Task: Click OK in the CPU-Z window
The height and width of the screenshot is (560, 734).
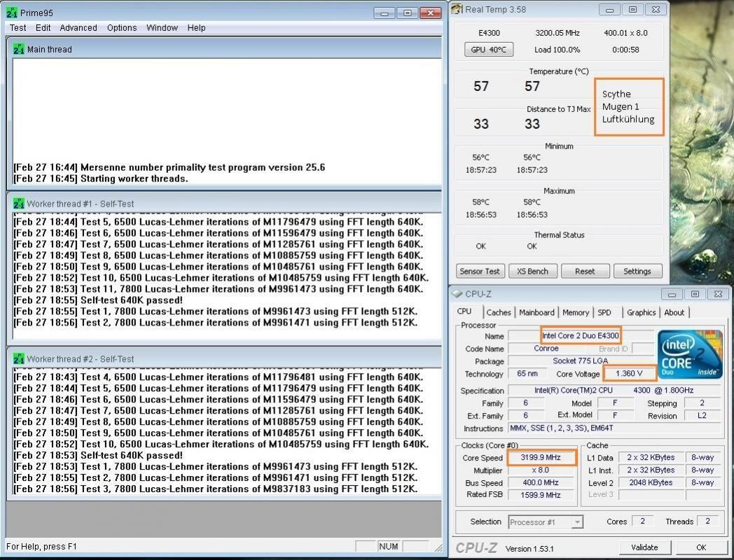Action: point(701,547)
